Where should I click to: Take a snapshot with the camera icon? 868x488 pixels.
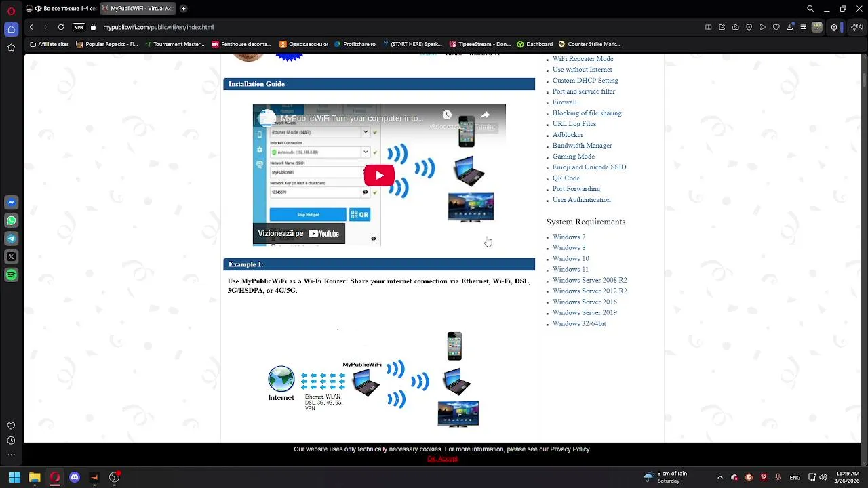pos(736,27)
